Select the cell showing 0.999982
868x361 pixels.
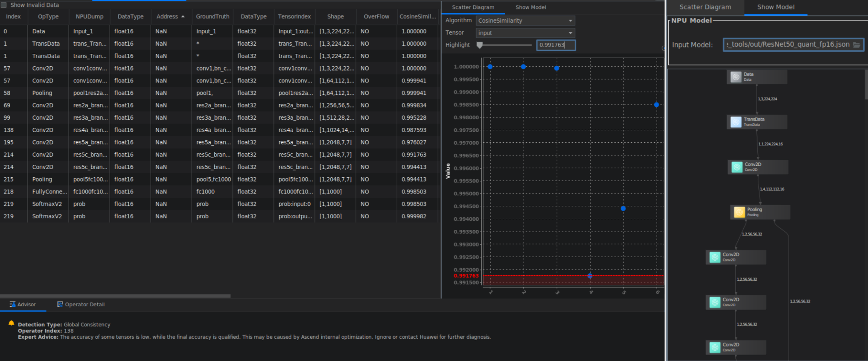[x=418, y=216]
